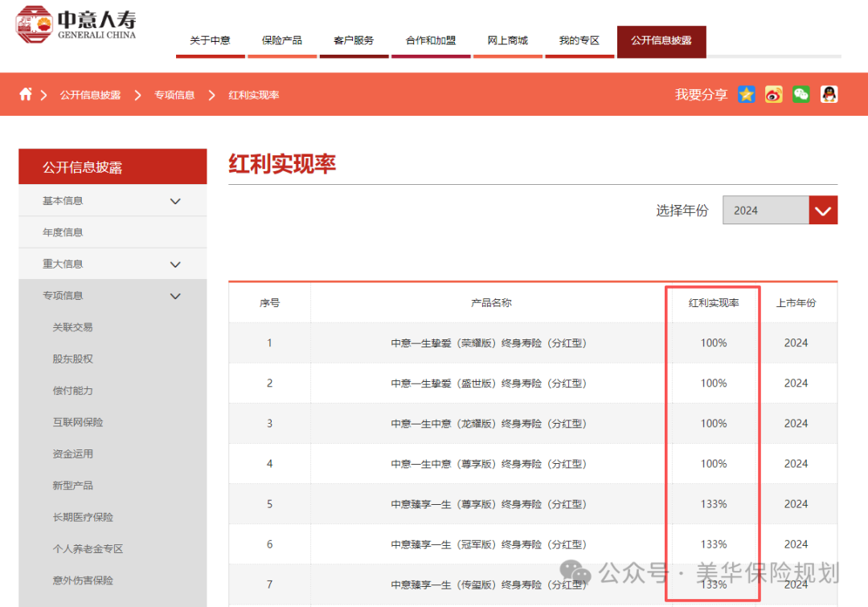Share the page to Weibo

[773, 94]
